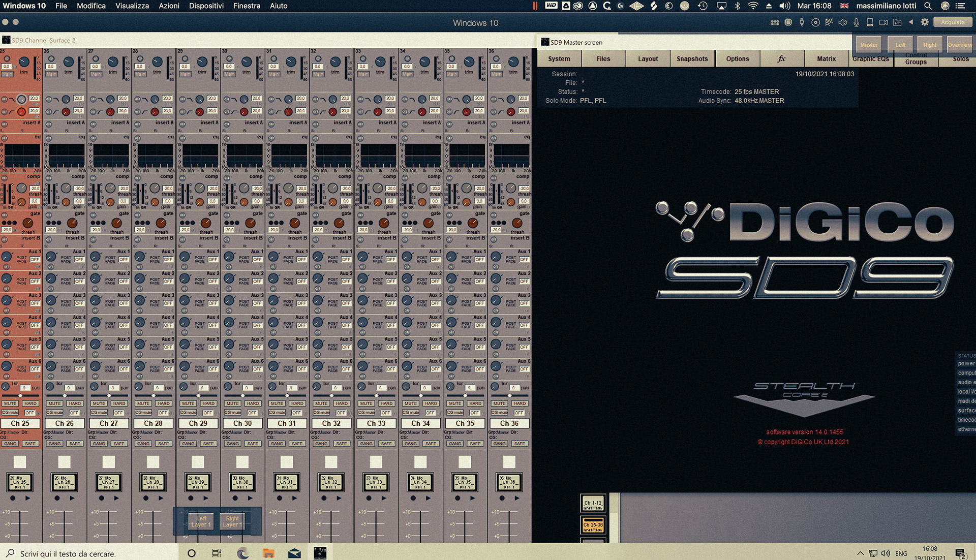Click the trim knob on channel 29
The height and width of the screenshot is (560, 976).
coord(202,62)
